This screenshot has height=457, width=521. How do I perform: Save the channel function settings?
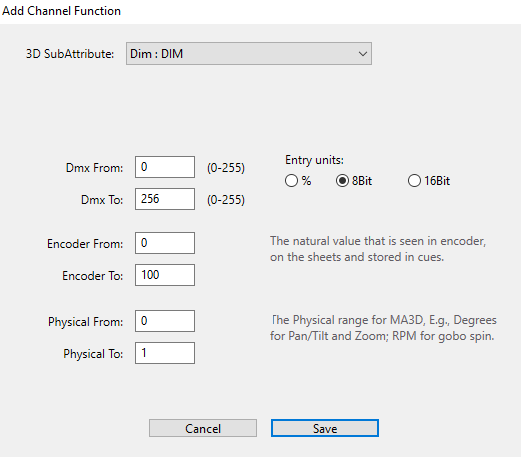click(325, 428)
